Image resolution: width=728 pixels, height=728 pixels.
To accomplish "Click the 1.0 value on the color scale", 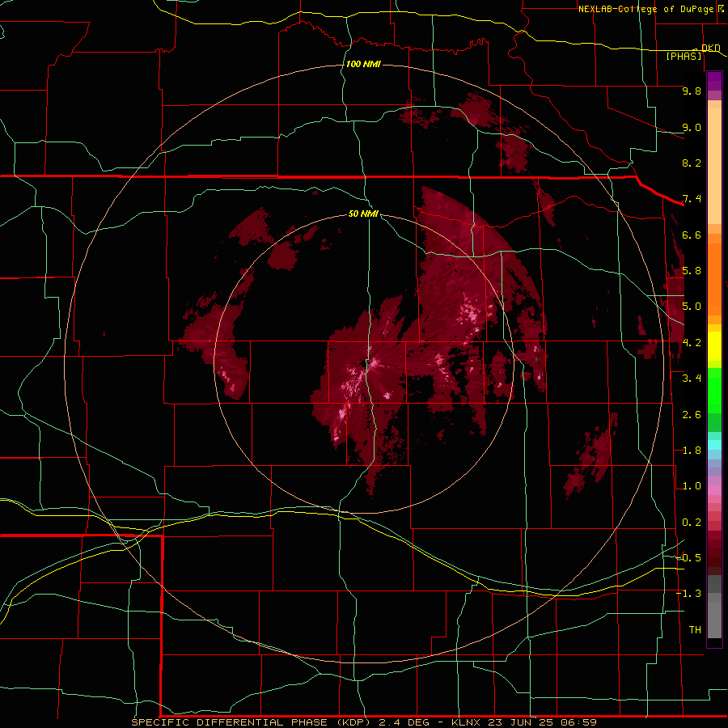I will tap(692, 486).
